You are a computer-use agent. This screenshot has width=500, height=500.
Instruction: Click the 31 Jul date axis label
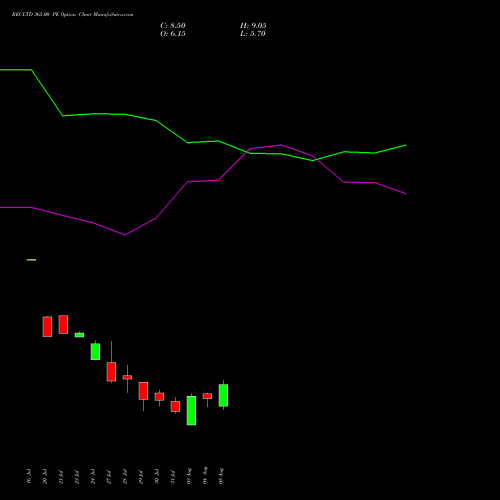coord(173,476)
